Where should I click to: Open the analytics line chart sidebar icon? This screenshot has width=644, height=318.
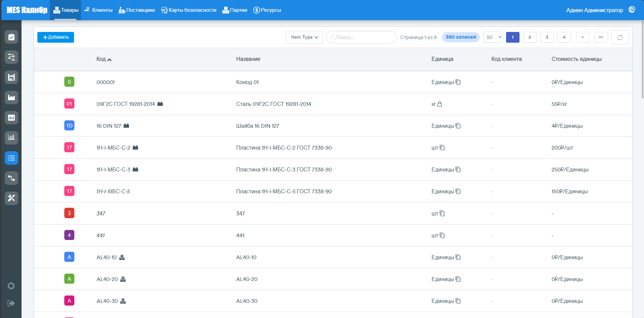(11, 137)
